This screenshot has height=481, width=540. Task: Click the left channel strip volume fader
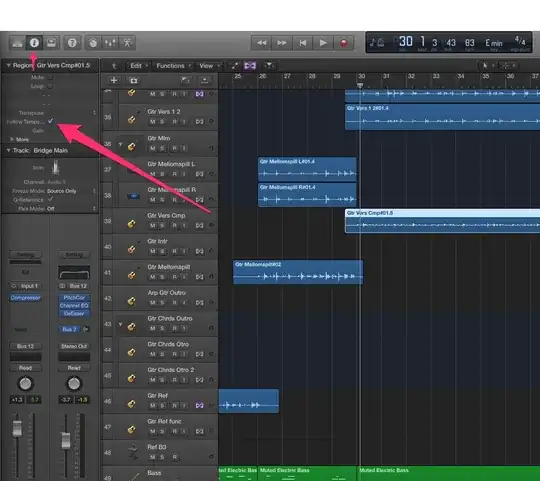click(x=17, y=428)
